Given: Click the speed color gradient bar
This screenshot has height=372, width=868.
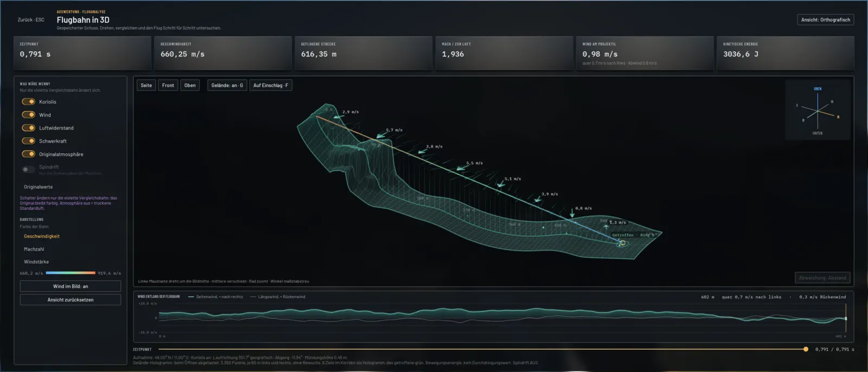Looking at the screenshot, I should 71,273.
